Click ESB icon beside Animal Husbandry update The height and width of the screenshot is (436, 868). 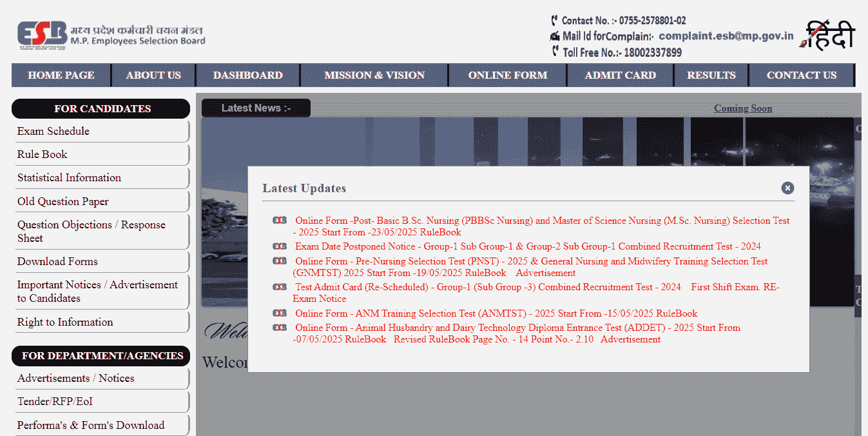[280, 328]
